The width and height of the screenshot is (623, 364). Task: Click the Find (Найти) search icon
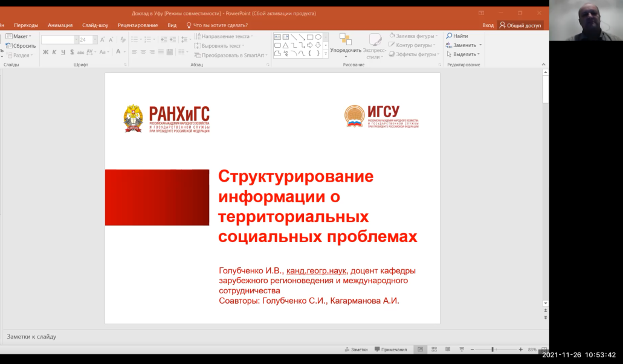[450, 36]
